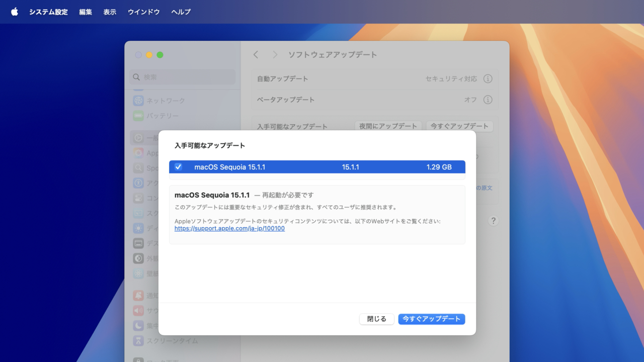644x362 pixels.
Task: Click the 一般 gear icon in sidebar
Action: click(x=138, y=138)
